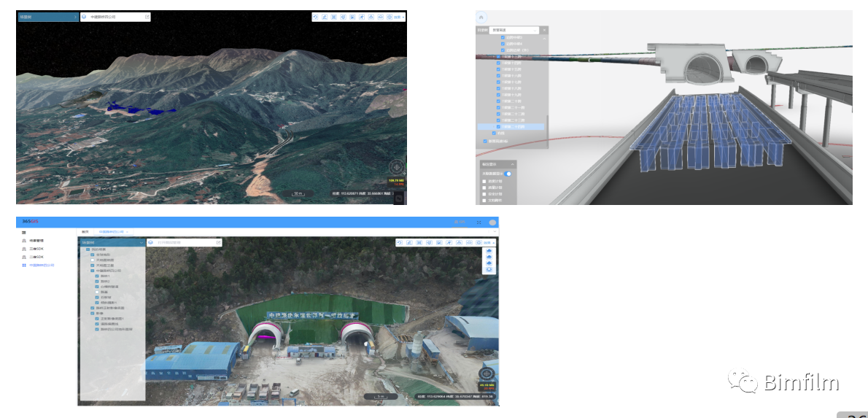Click home icon in top-right BIM viewer
Viewport: 868px width, 418px height.
pos(481,18)
